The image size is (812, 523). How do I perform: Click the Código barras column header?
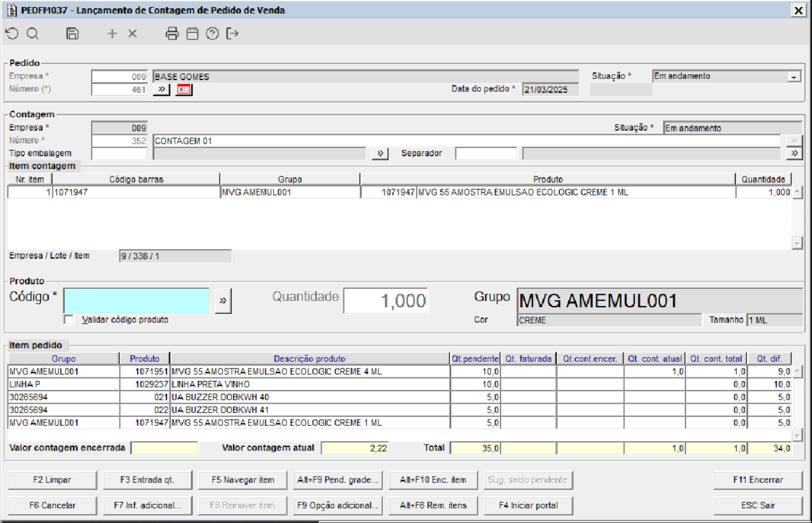coord(136,179)
